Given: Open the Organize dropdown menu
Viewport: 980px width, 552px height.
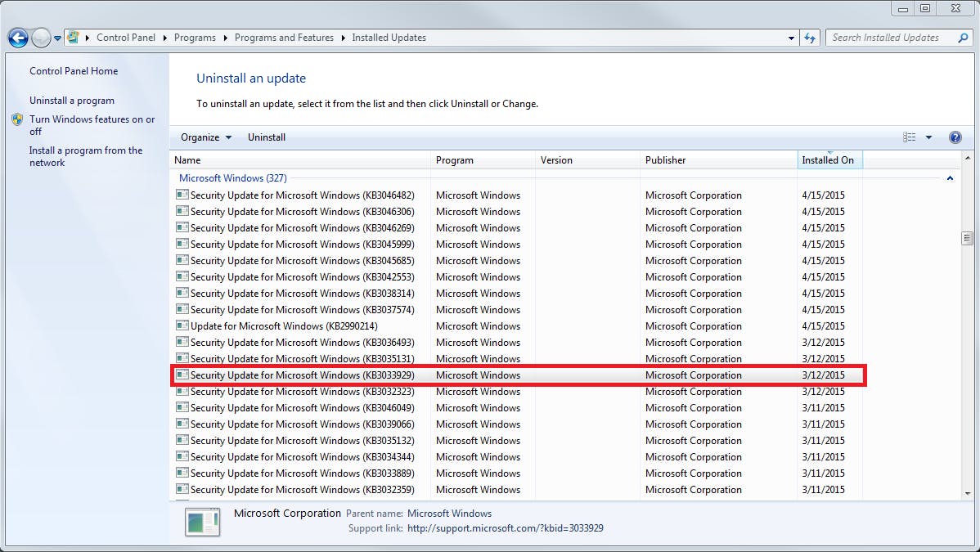Looking at the screenshot, I should click(x=205, y=137).
